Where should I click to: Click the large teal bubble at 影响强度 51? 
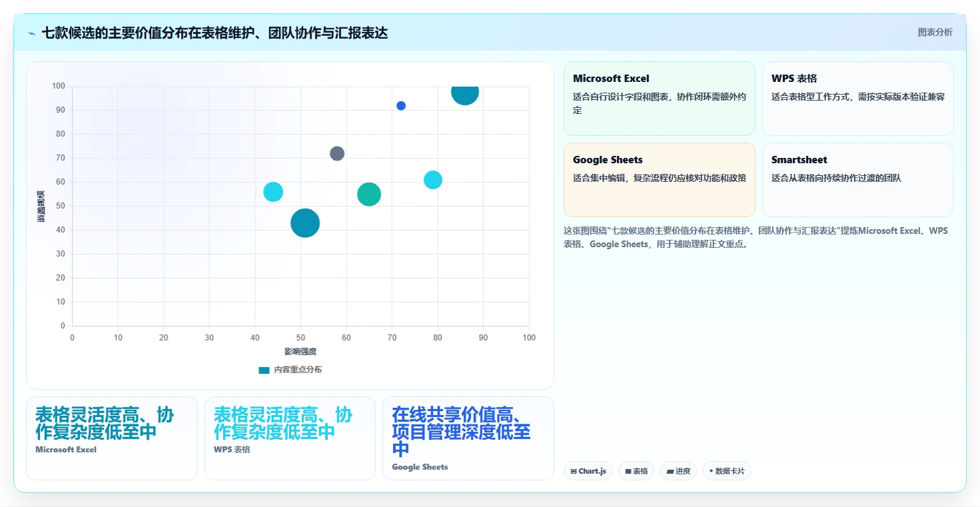coord(305,223)
